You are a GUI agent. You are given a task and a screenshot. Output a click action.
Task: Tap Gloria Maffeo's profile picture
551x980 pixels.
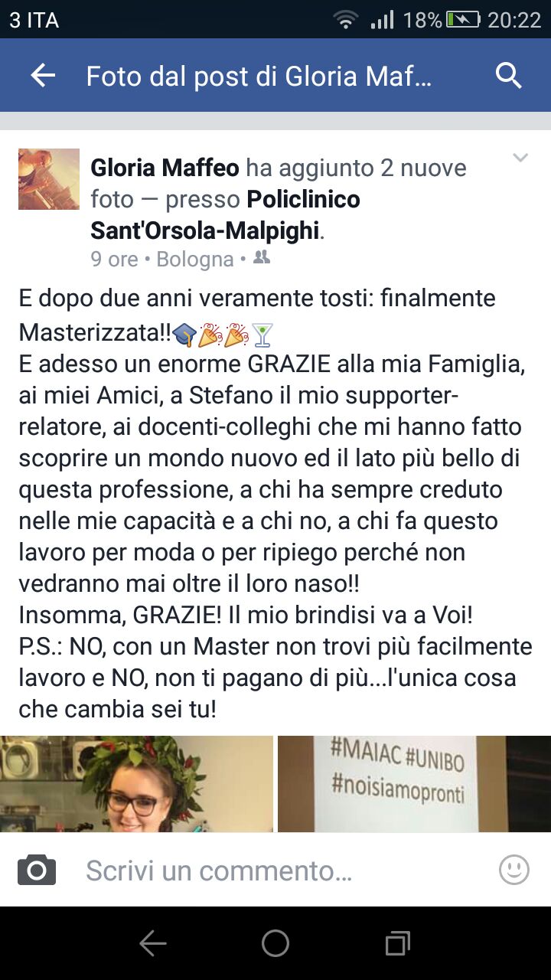point(49,179)
